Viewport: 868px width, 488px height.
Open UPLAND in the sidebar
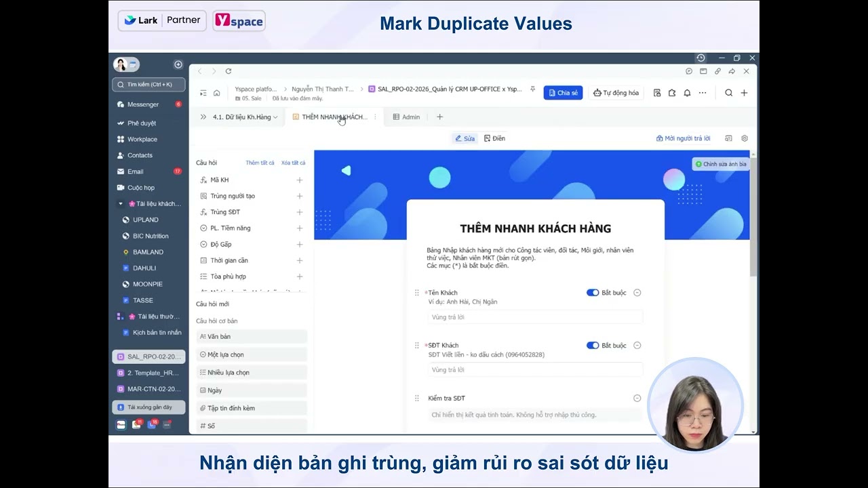tap(145, 220)
